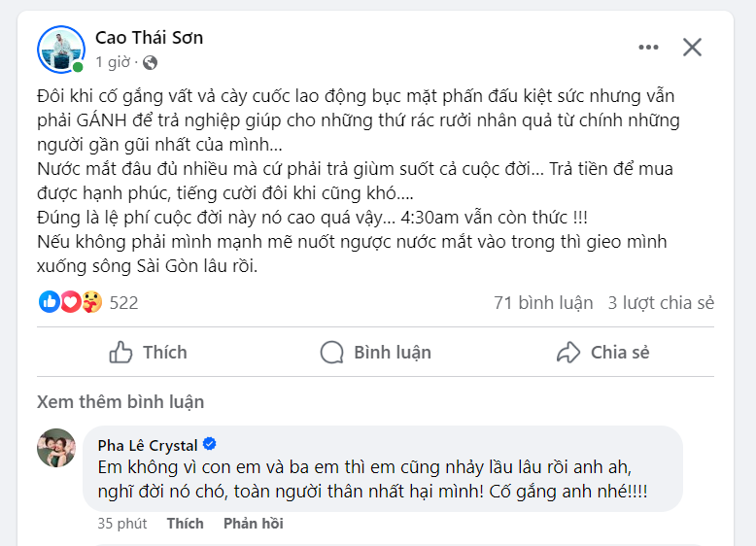
Task: Click the thumbs-up icon beside Thích
Action: [120, 353]
